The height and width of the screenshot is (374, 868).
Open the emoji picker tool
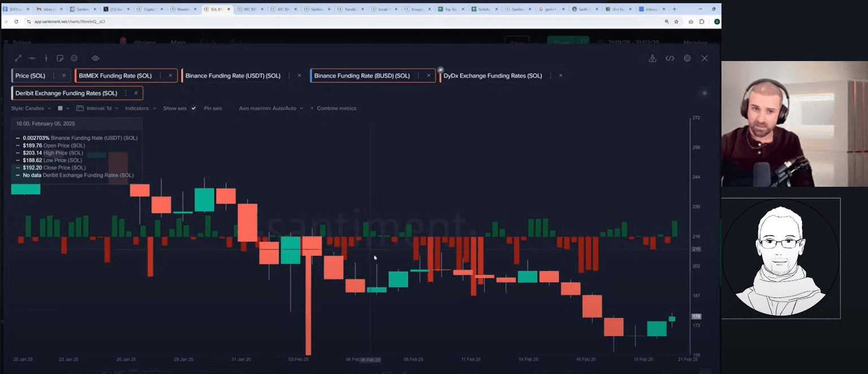click(74, 58)
